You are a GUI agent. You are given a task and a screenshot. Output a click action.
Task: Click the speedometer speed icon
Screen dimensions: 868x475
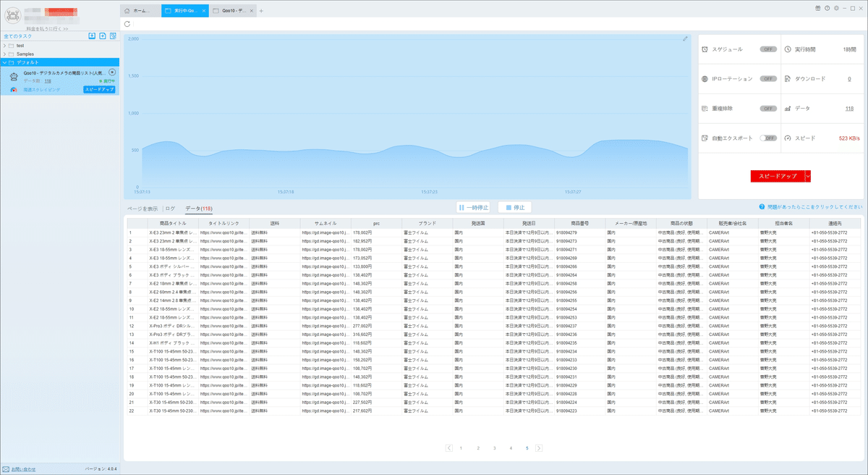coord(788,138)
